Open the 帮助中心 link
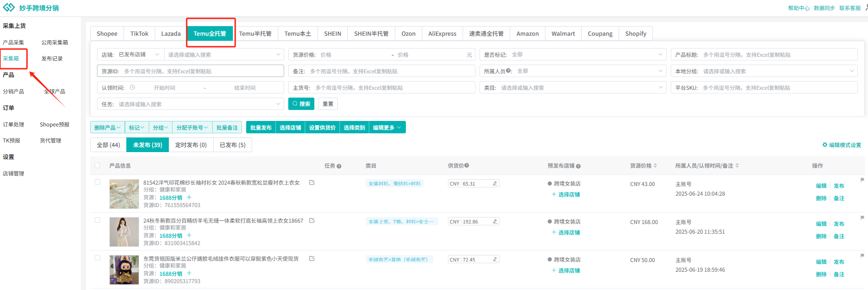Image resolution: width=868 pixels, height=290 pixels. point(798,8)
